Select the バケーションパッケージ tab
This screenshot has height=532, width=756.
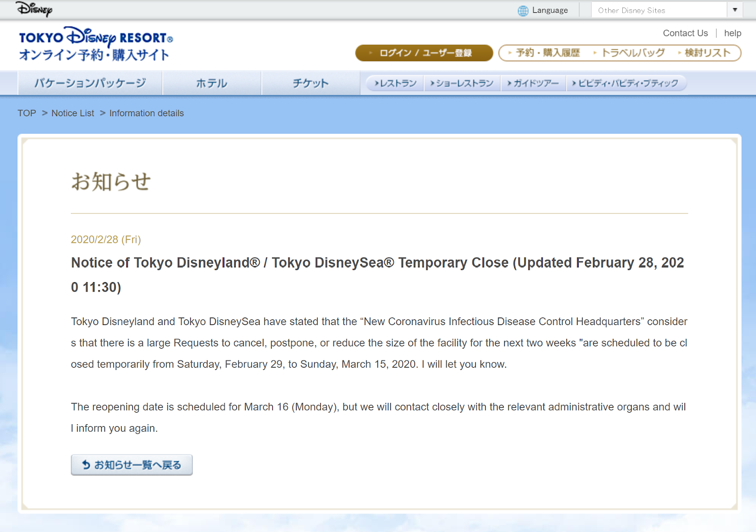click(x=90, y=83)
